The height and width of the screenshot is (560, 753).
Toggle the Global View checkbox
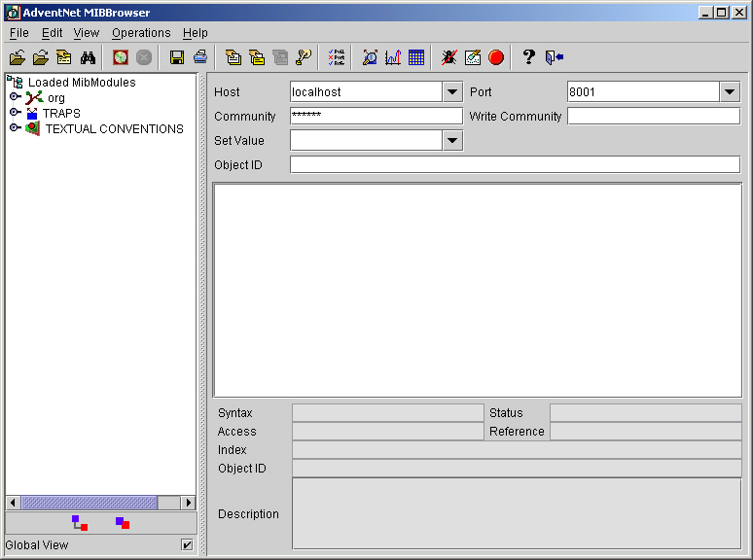pos(187,544)
